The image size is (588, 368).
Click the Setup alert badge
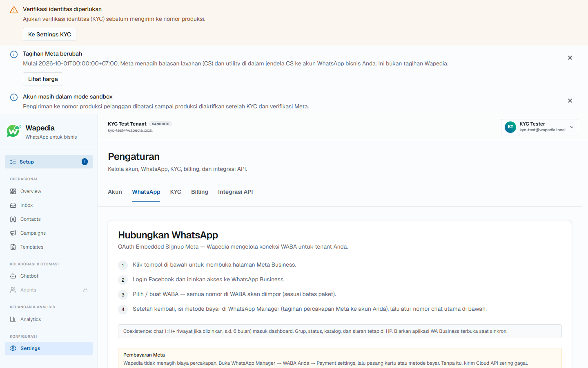[x=85, y=162]
